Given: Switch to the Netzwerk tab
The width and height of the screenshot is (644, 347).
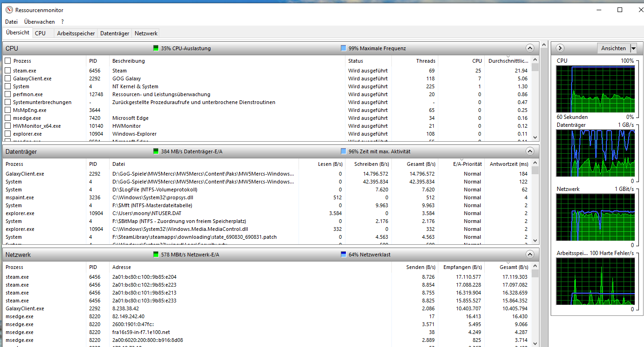Looking at the screenshot, I should pyautogui.click(x=146, y=33).
